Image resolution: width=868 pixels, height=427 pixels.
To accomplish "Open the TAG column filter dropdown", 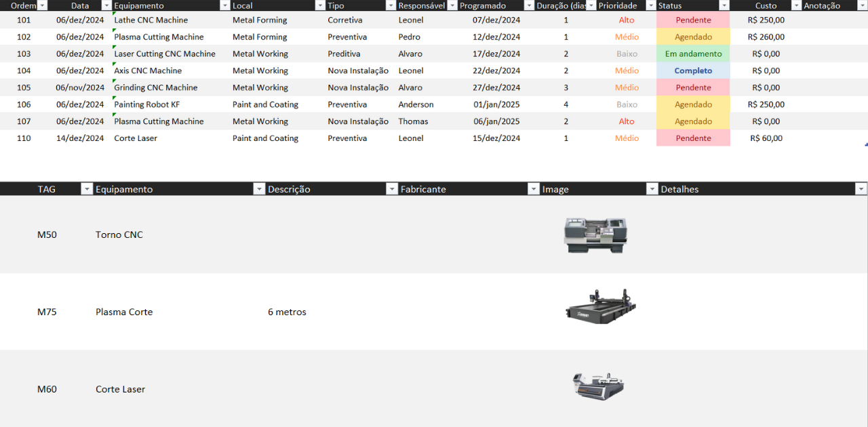I will [86, 189].
